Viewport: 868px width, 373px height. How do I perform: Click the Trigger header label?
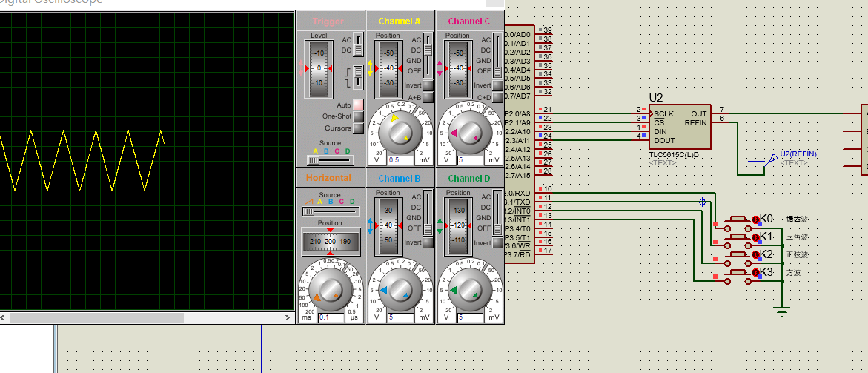tap(328, 22)
